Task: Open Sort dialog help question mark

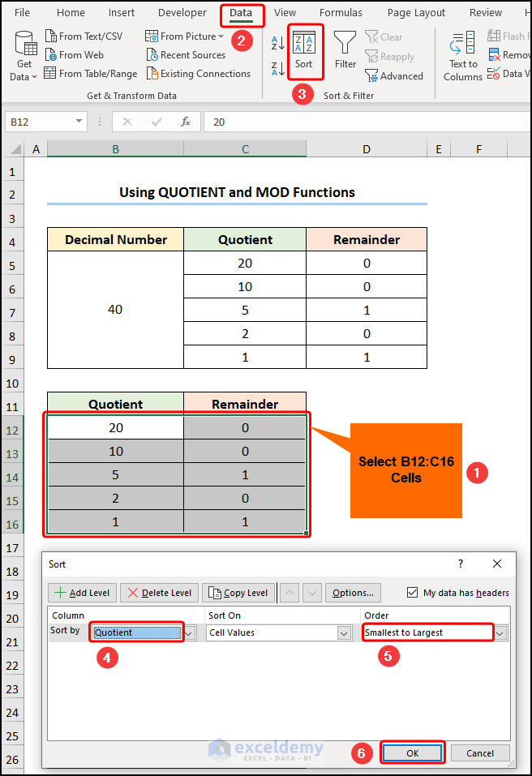Action: coord(461,564)
